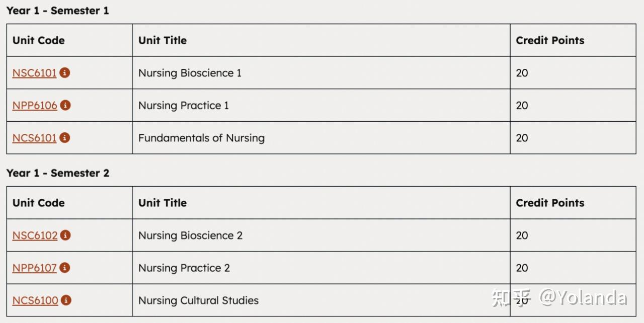Viewport: 644px width, 323px height.
Task: Click the Year 1 - Semester 2 heading
Action: point(58,173)
